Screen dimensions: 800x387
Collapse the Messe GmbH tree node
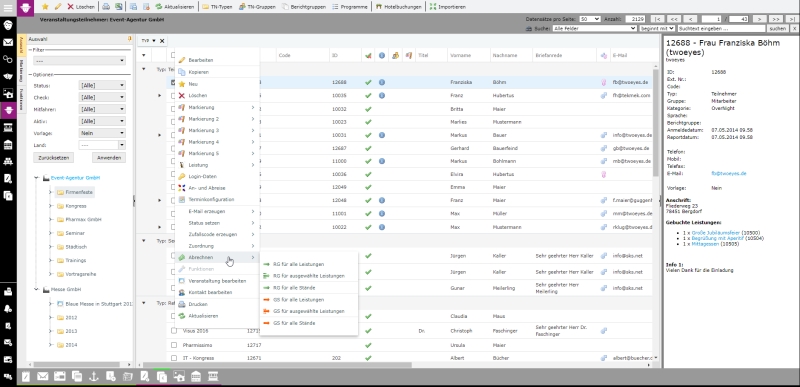coord(37,290)
